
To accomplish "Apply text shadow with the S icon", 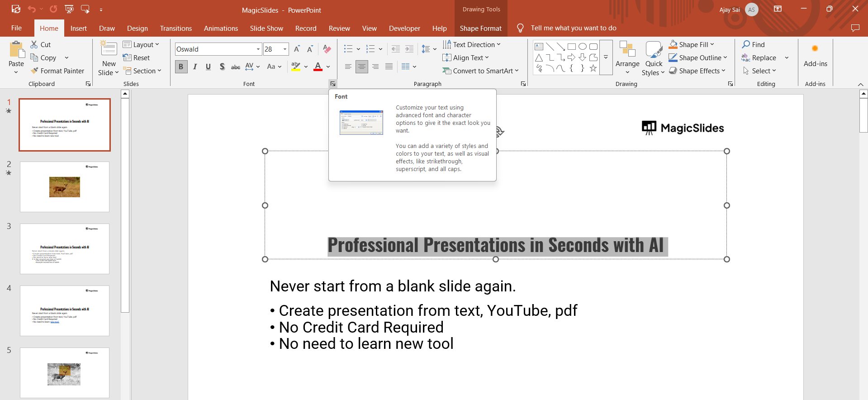I will (x=222, y=67).
